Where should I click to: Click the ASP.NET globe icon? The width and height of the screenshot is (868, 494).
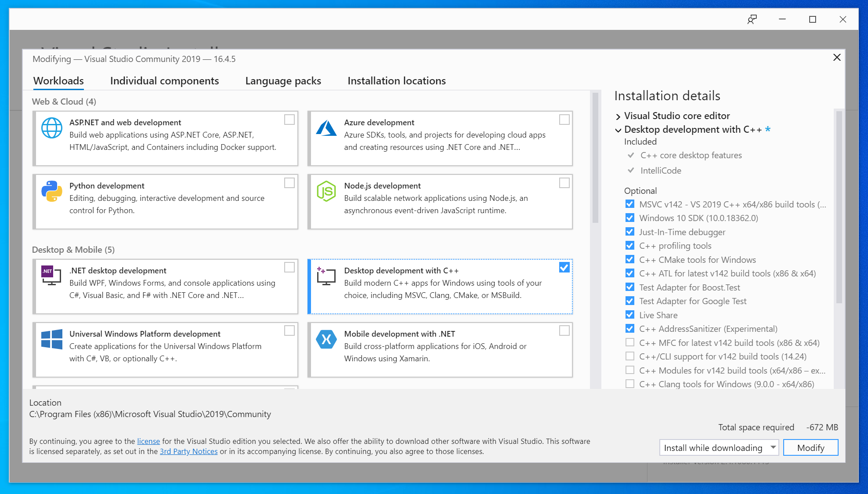point(52,128)
